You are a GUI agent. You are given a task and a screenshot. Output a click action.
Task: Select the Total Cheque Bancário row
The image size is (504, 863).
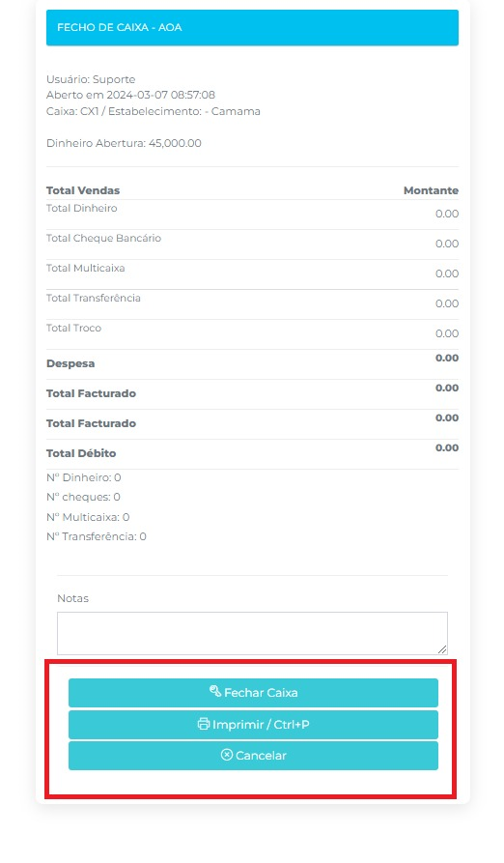(x=252, y=245)
